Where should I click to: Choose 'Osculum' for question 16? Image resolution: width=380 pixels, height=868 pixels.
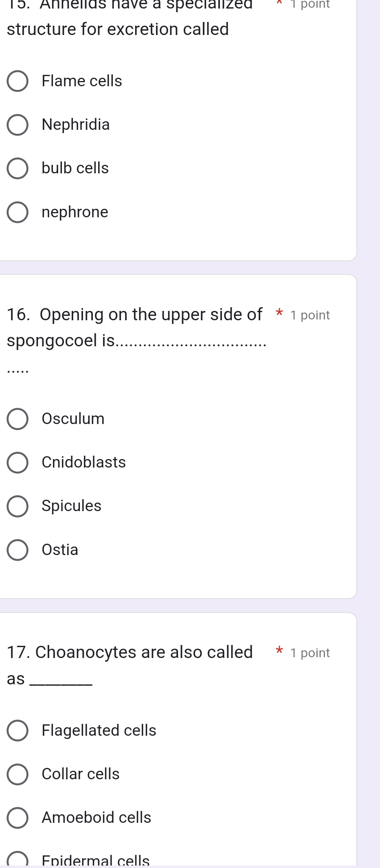(18, 419)
